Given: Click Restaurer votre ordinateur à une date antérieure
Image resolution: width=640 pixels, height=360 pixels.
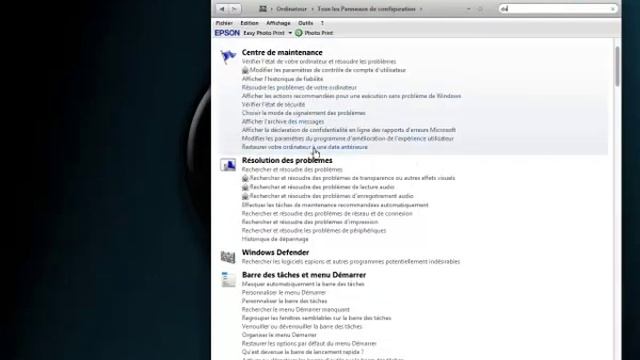Looking at the screenshot, I should tap(304, 147).
